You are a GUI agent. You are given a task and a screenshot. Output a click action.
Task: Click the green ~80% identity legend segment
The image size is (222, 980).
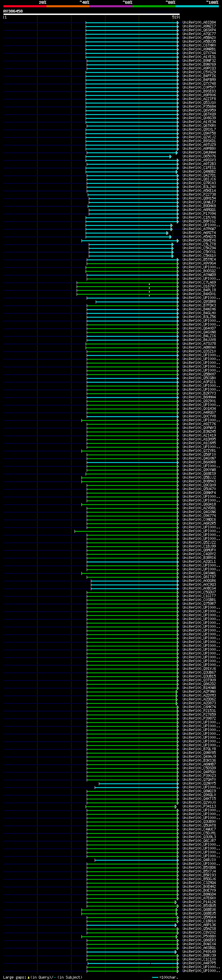154,6
